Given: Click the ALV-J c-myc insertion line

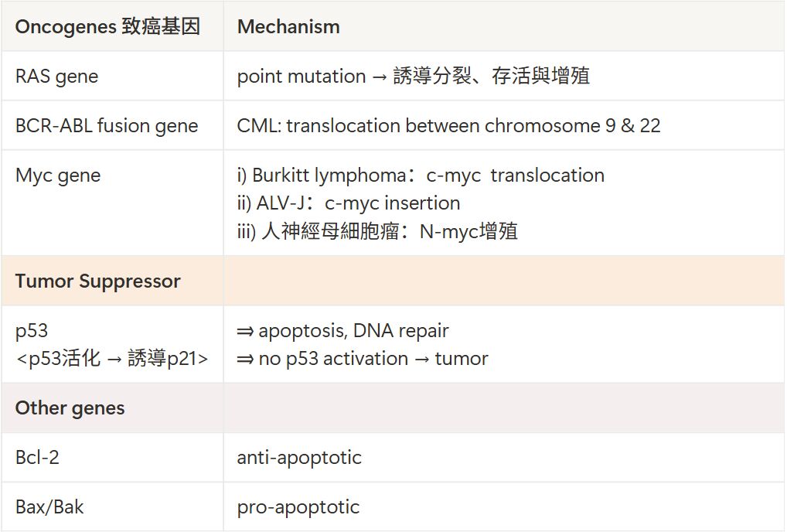Looking at the screenshot, I should (x=349, y=203).
